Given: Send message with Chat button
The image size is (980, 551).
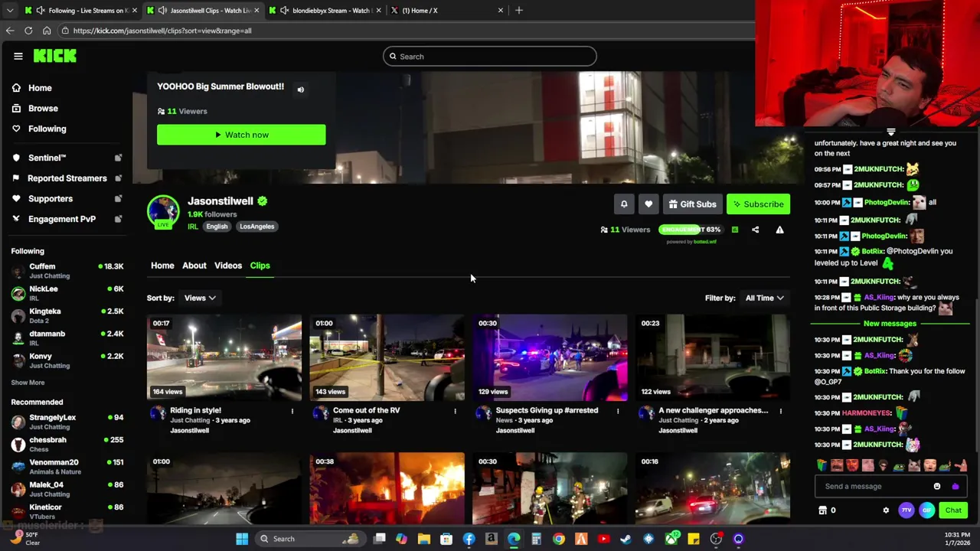Looking at the screenshot, I should (x=953, y=510).
